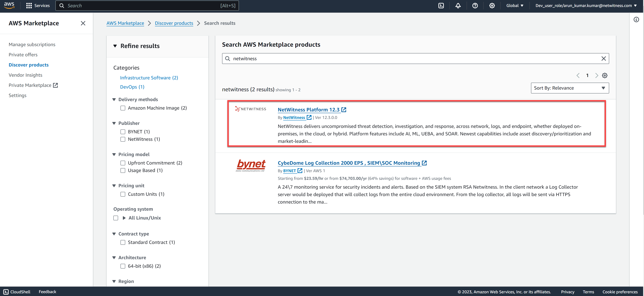Viewport: 644px width, 296px height.
Task: Check the Usage Based pricing filter
Action: [123, 170]
